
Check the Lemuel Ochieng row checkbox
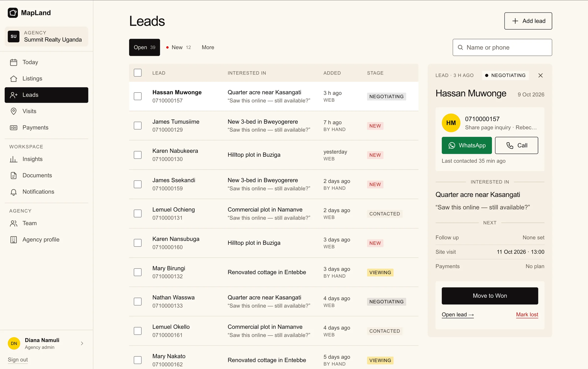(138, 213)
